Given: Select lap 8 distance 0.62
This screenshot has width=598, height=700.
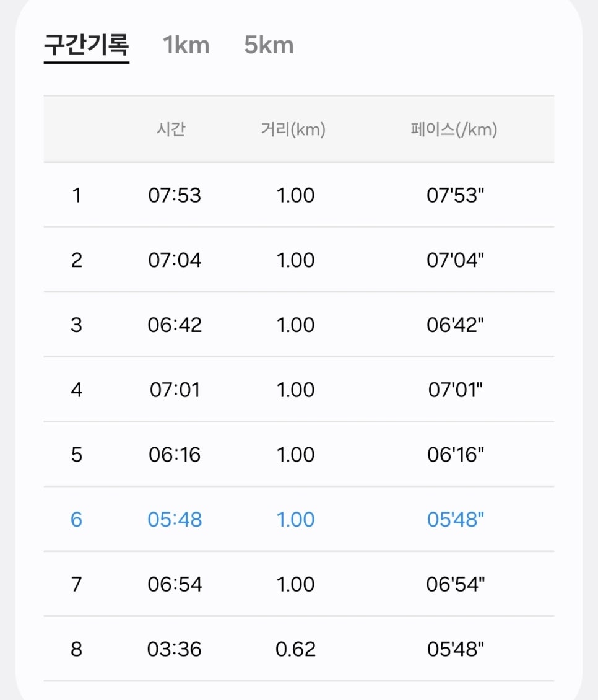Looking at the screenshot, I should point(295,649).
